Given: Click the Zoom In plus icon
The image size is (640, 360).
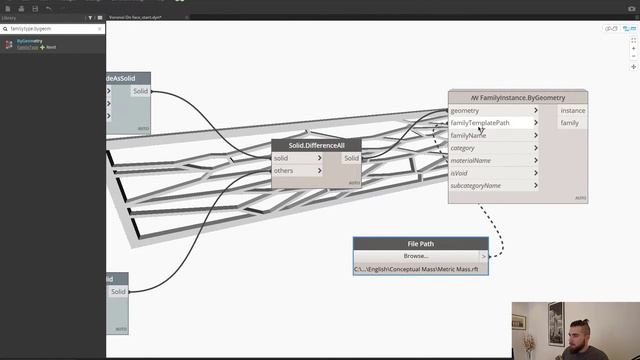Looking at the screenshot, I should tap(633, 49).
